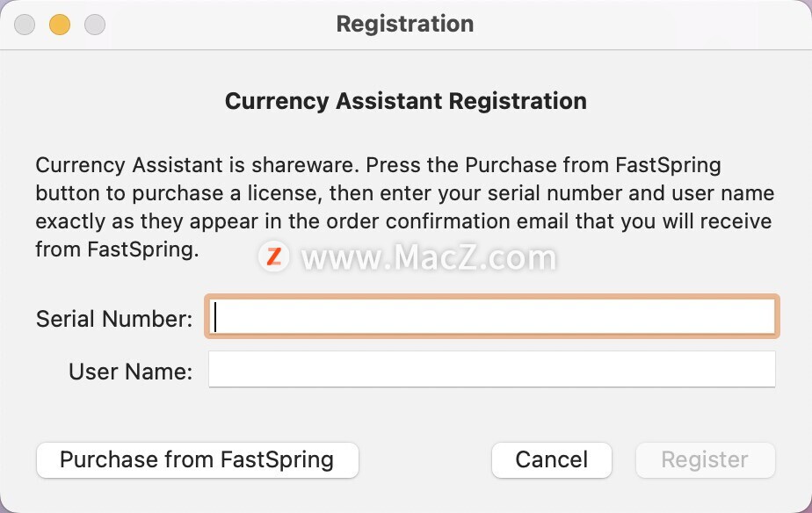Image resolution: width=812 pixels, height=513 pixels.
Task: Click the greyed-out close window button
Action: [25, 25]
